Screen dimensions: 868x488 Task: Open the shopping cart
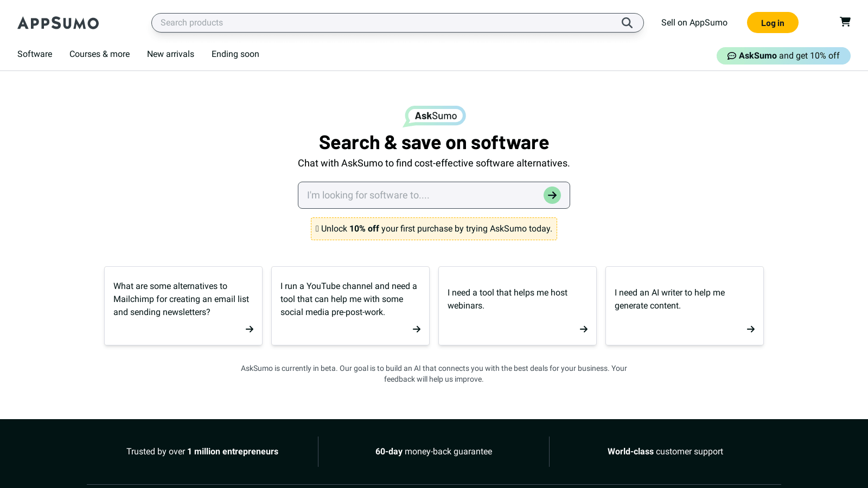(845, 22)
